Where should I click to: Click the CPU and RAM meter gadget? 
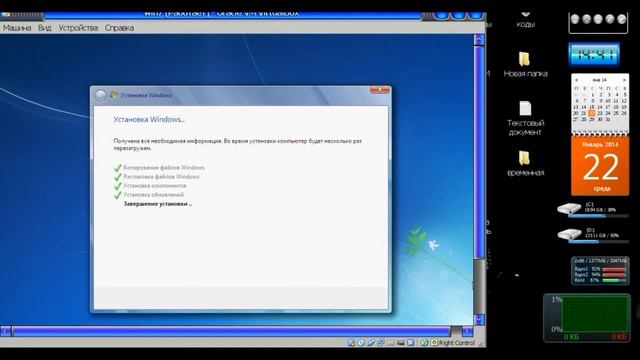pyautogui.click(x=600, y=271)
